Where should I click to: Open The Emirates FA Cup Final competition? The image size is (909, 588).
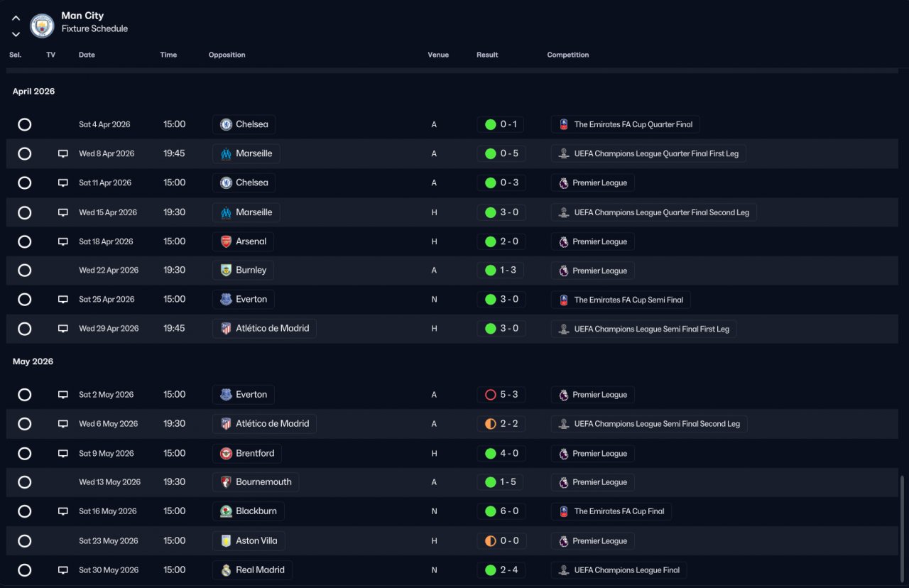611,511
